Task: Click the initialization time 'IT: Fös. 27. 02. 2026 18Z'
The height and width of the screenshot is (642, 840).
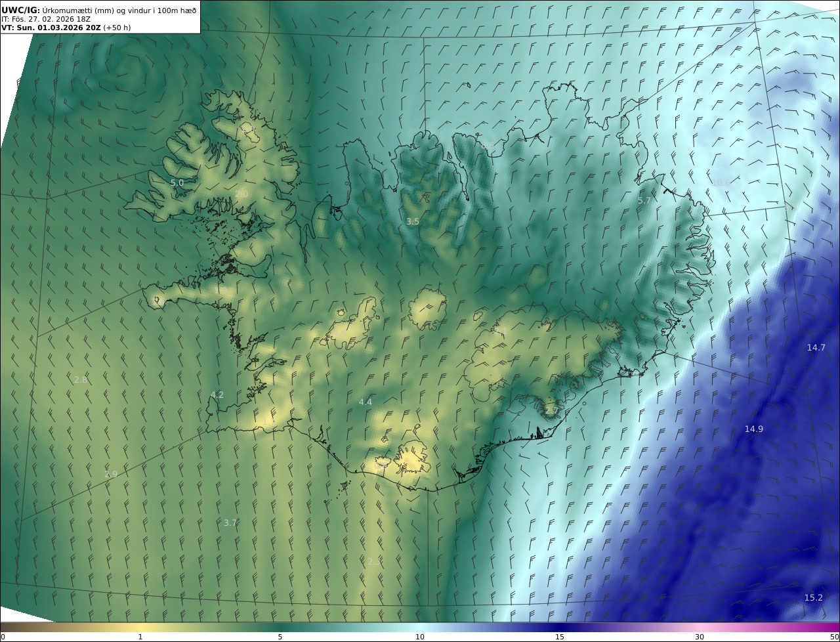Action: tap(46, 19)
